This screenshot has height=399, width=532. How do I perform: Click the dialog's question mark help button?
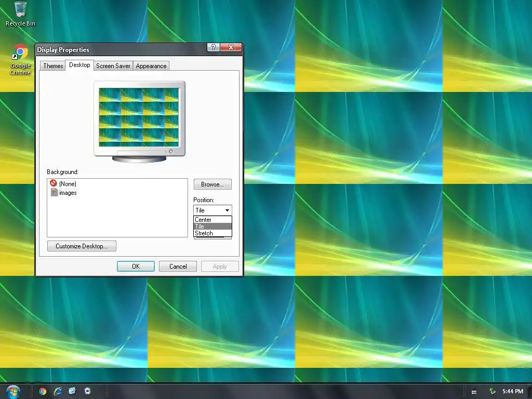214,47
